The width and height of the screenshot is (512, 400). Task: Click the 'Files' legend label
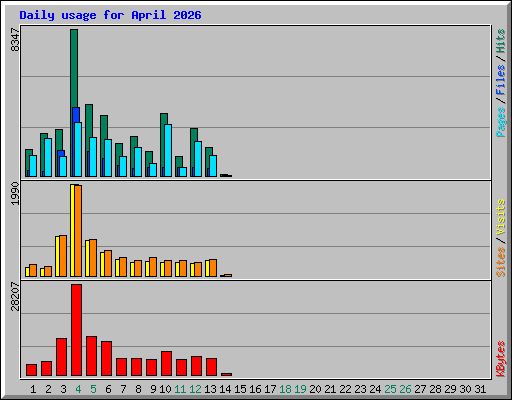click(501, 80)
